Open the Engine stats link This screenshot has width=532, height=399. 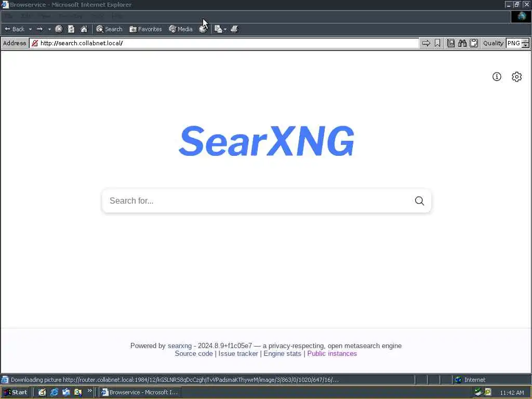point(282,353)
